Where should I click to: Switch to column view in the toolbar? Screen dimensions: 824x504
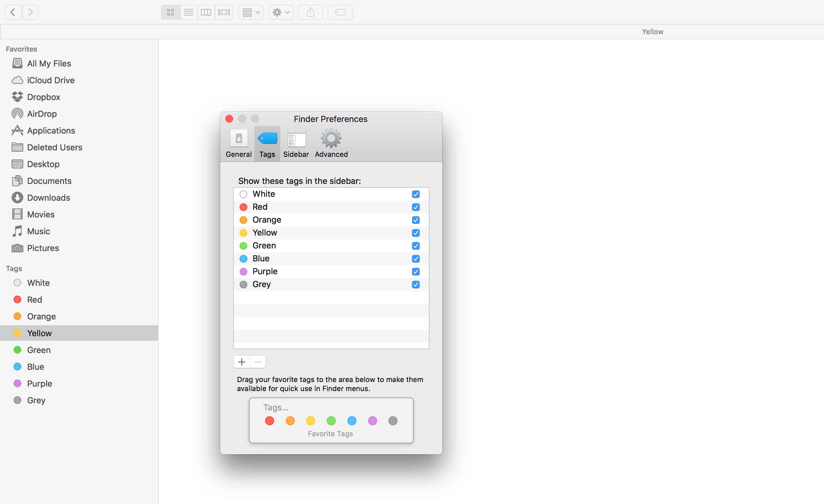coord(206,12)
